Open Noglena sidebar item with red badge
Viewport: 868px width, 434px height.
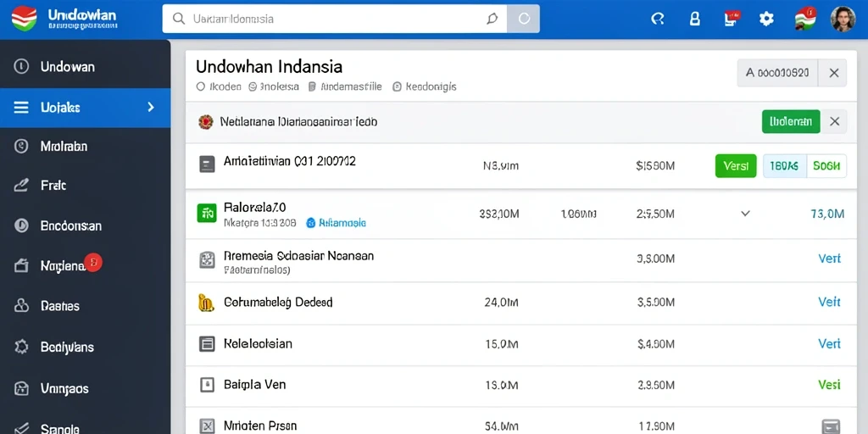[86, 265]
